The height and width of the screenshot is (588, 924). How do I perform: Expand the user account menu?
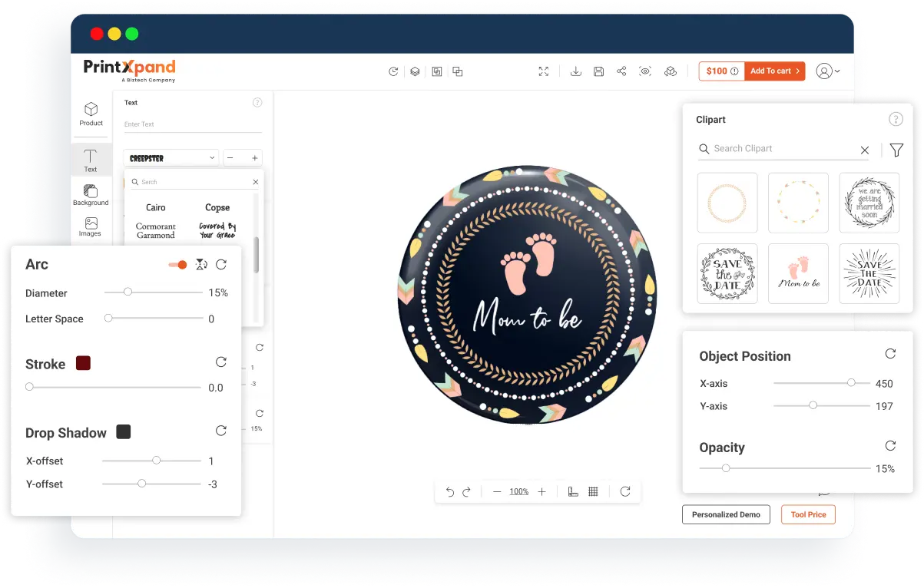(x=828, y=71)
